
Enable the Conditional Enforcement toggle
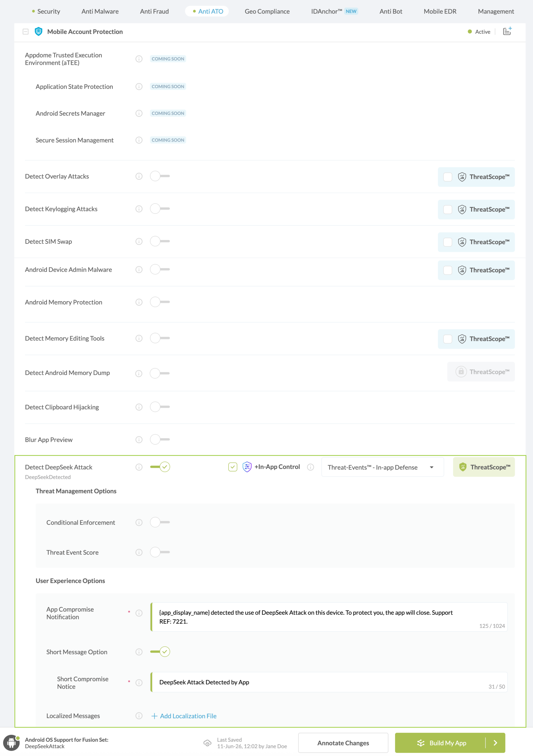point(160,522)
